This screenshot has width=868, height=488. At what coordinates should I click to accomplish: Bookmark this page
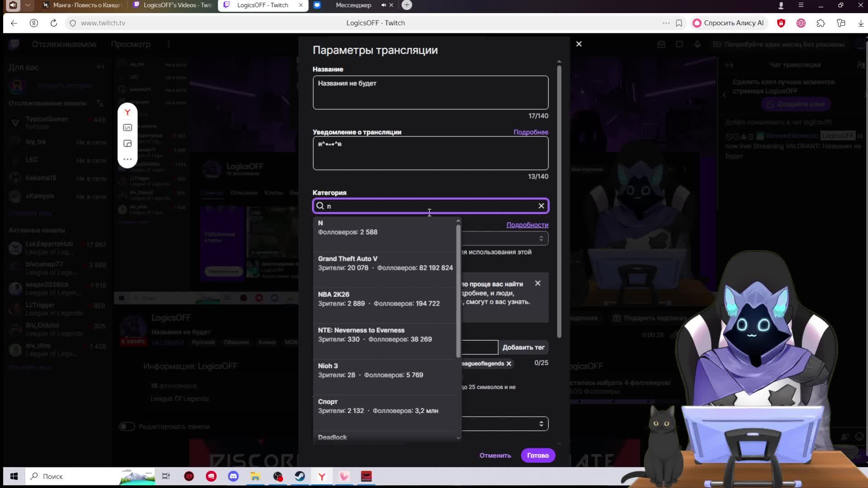point(679,23)
